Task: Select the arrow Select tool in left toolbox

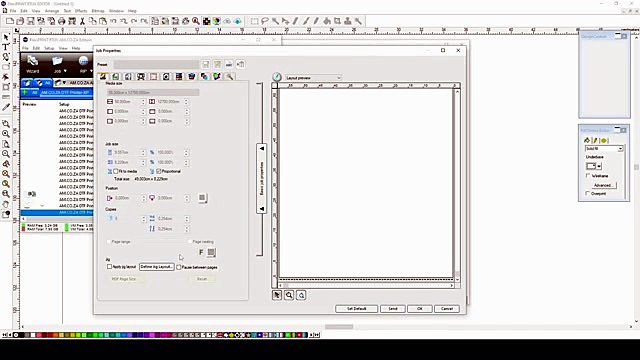Action: [6, 38]
